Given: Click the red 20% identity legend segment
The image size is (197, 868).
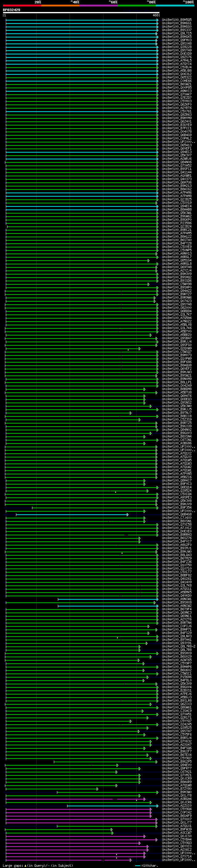Looking at the screenshot, I should pyautogui.click(x=22, y=6).
